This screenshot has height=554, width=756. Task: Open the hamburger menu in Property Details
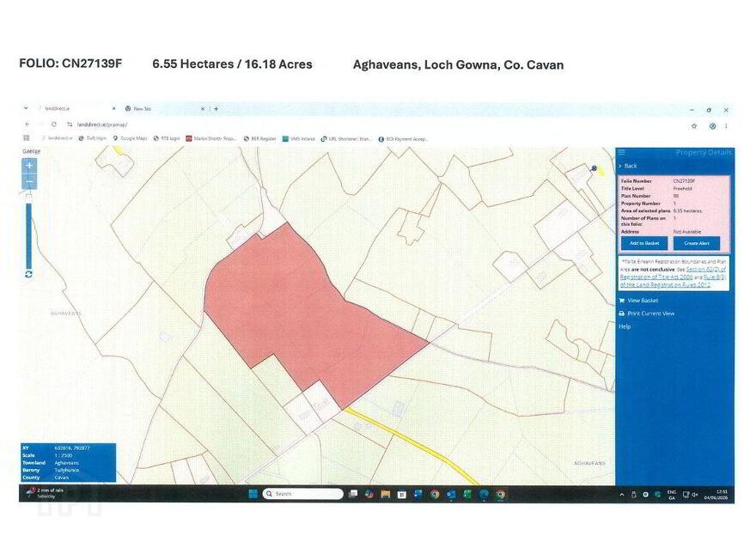tap(622, 152)
